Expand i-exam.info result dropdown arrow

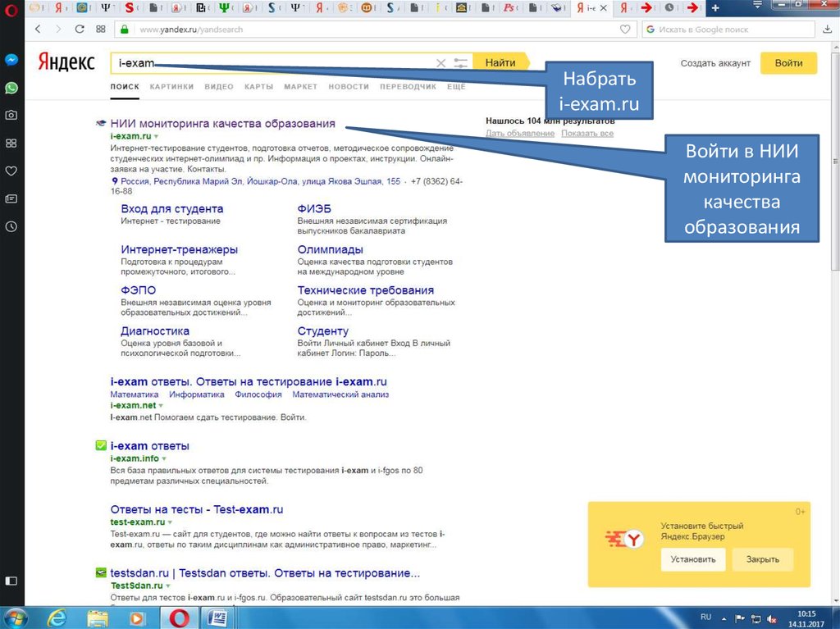(164, 459)
